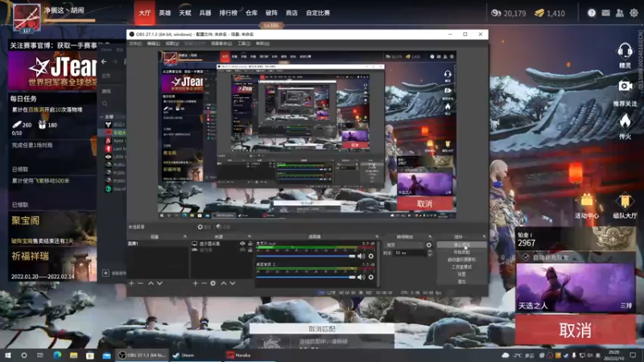
Task: Move source down in OBS sources list
Action: click(x=233, y=283)
